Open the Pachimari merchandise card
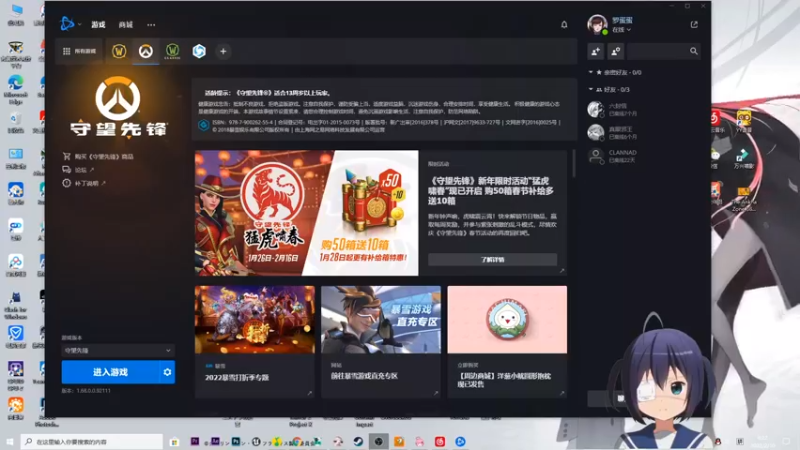Viewport: 800px width, 450px height. click(x=507, y=341)
